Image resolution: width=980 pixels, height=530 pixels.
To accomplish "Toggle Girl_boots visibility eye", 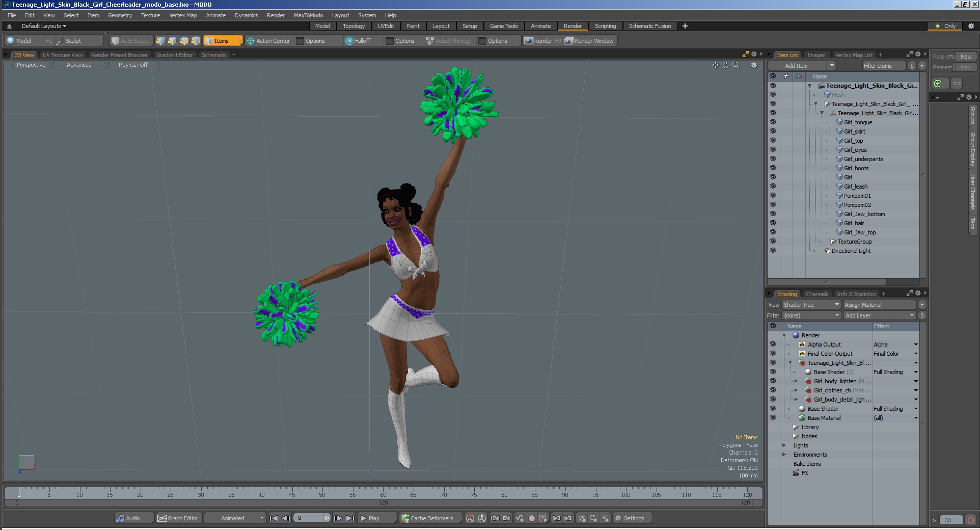I will pyautogui.click(x=773, y=168).
